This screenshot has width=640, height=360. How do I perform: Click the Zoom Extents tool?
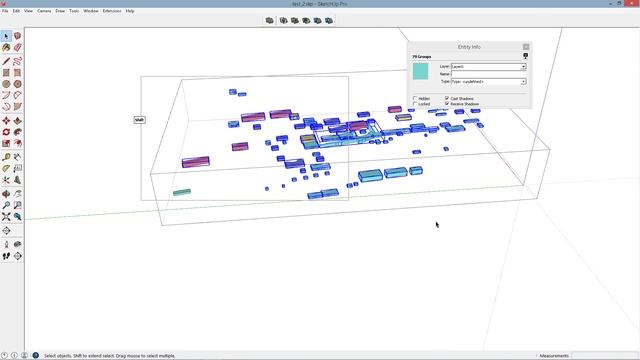click(x=6, y=217)
